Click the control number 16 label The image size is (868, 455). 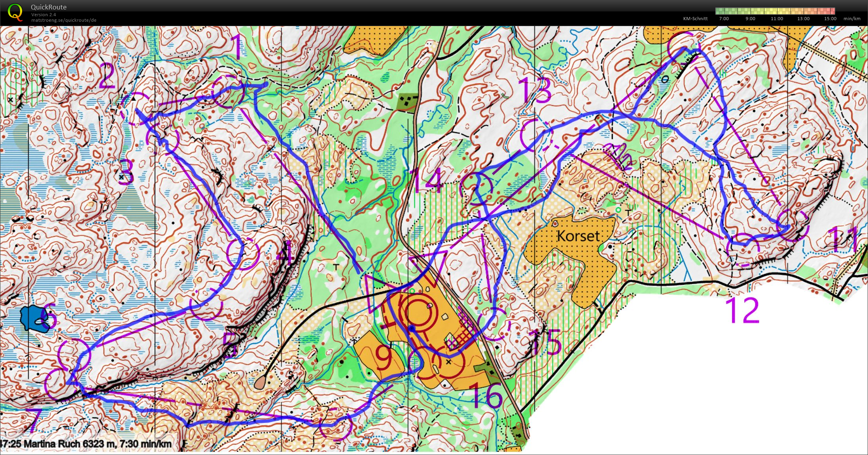pyautogui.click(x=486, y=396)
